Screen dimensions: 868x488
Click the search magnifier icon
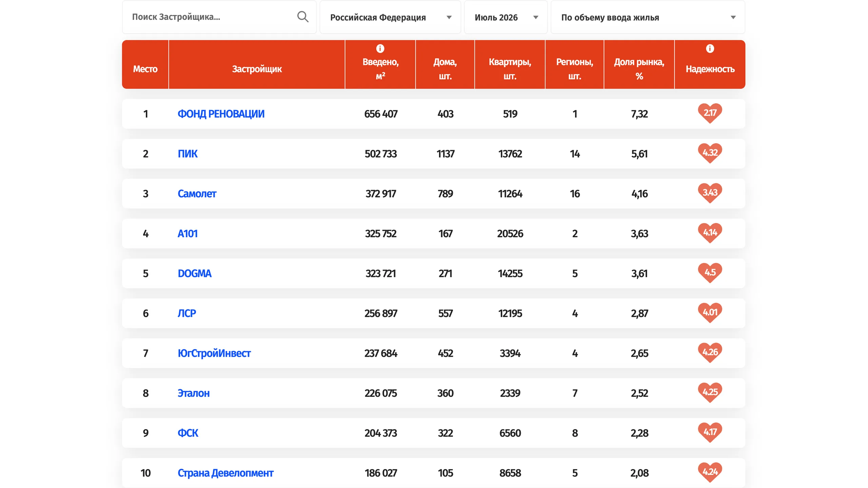pyautogui.click(x=302, y=17)
